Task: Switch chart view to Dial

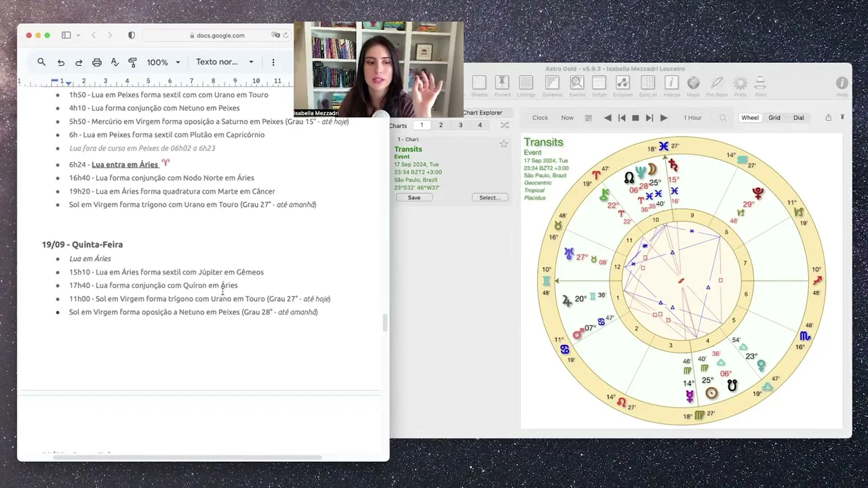Action: (x=799, y=118)
